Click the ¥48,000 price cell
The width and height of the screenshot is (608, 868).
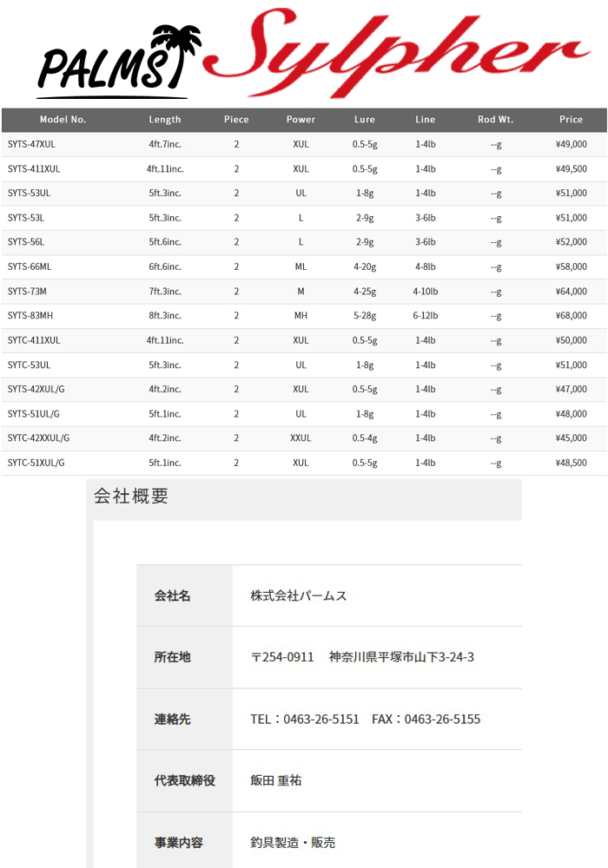click(x=571, y=414)
